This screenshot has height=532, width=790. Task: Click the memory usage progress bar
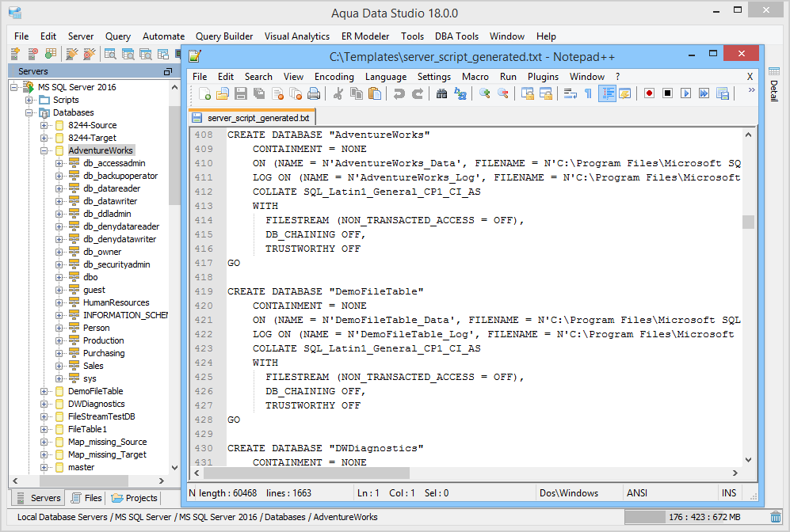pyautogui.click(x=696, y=517)
